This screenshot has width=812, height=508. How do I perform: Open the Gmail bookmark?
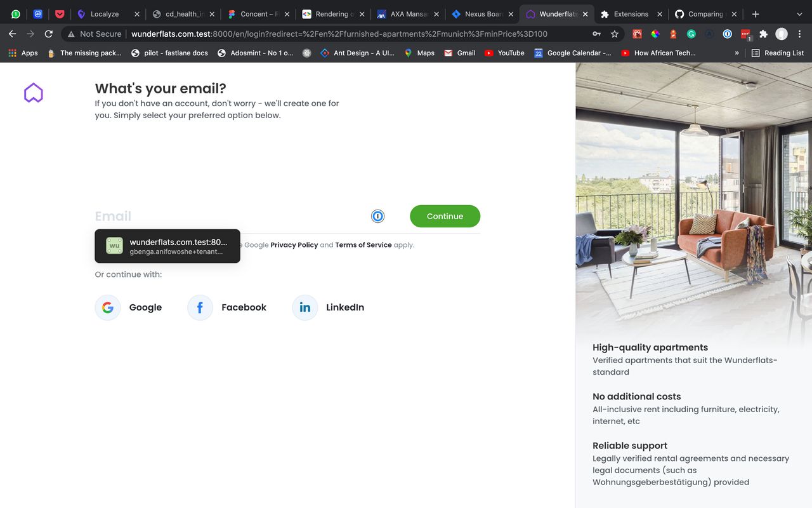coord(460,53)
